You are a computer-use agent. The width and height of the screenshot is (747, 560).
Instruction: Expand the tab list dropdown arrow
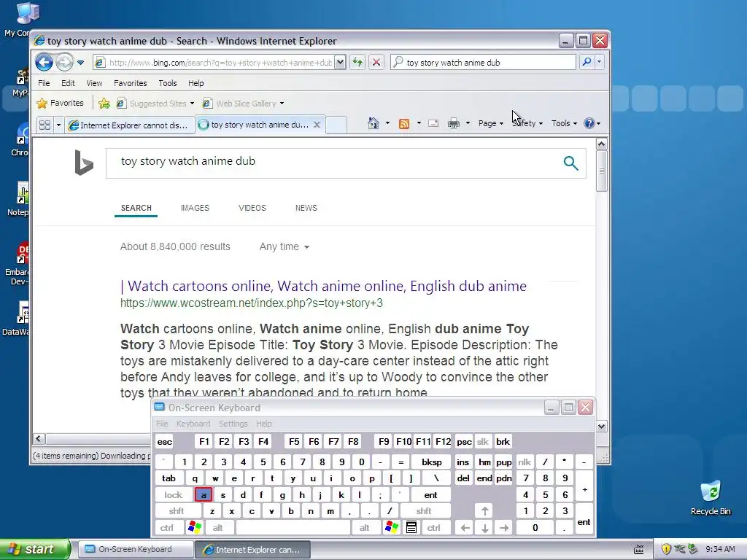point(58,125)
